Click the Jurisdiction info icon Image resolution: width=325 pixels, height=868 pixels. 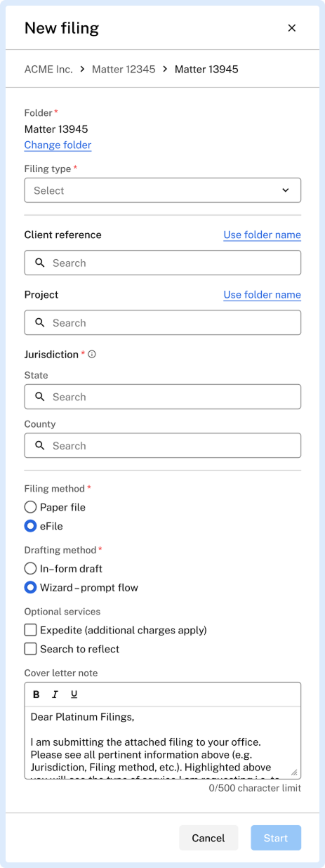91,354
